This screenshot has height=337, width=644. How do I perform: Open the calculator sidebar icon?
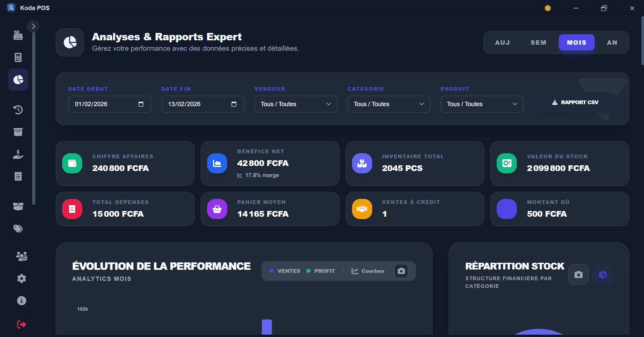18,57
